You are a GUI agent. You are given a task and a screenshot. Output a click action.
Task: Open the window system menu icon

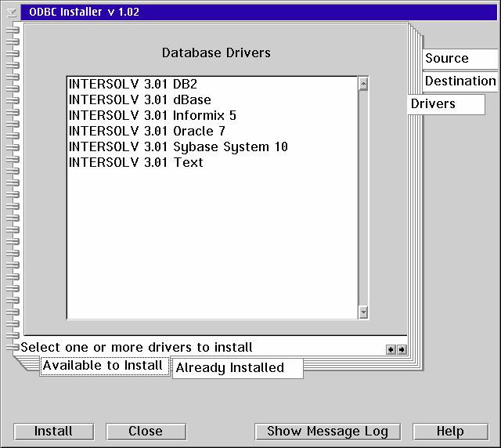click(x=12, y=13)
